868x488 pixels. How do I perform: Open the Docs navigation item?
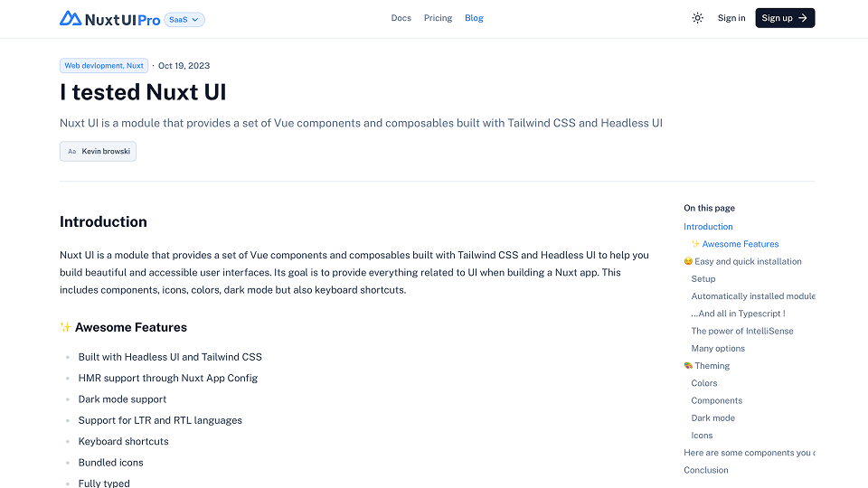401,18
